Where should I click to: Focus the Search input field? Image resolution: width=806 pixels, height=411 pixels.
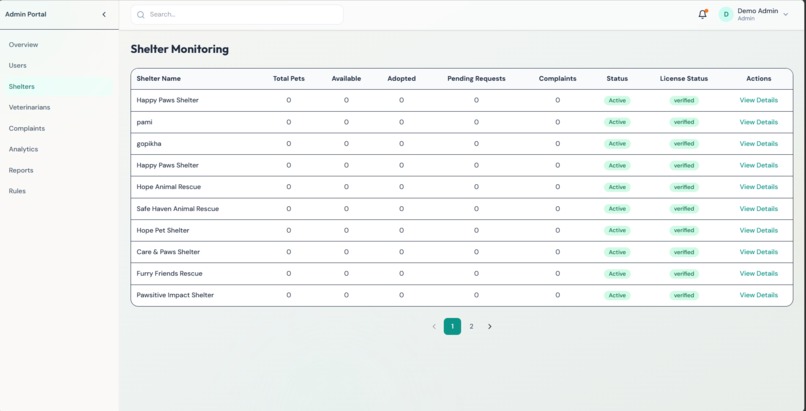pyautogui.click(x=237, y=14)
